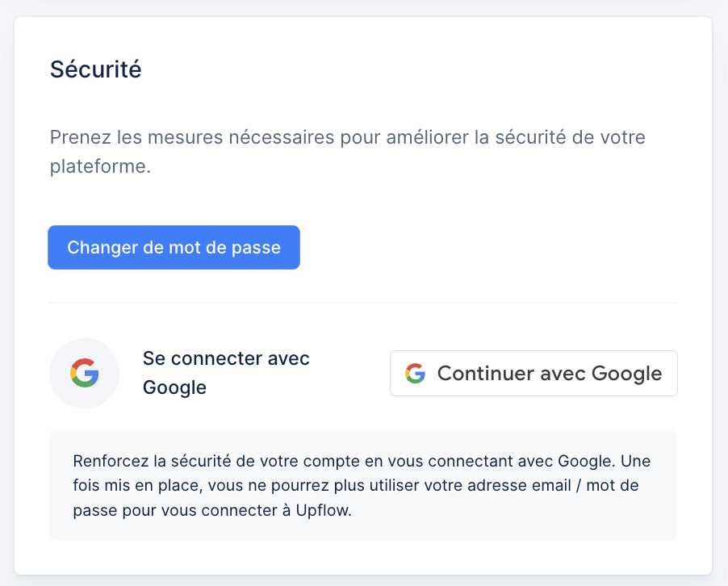
Task: Click the Continuer avec Google button
Action: (533, 374)
